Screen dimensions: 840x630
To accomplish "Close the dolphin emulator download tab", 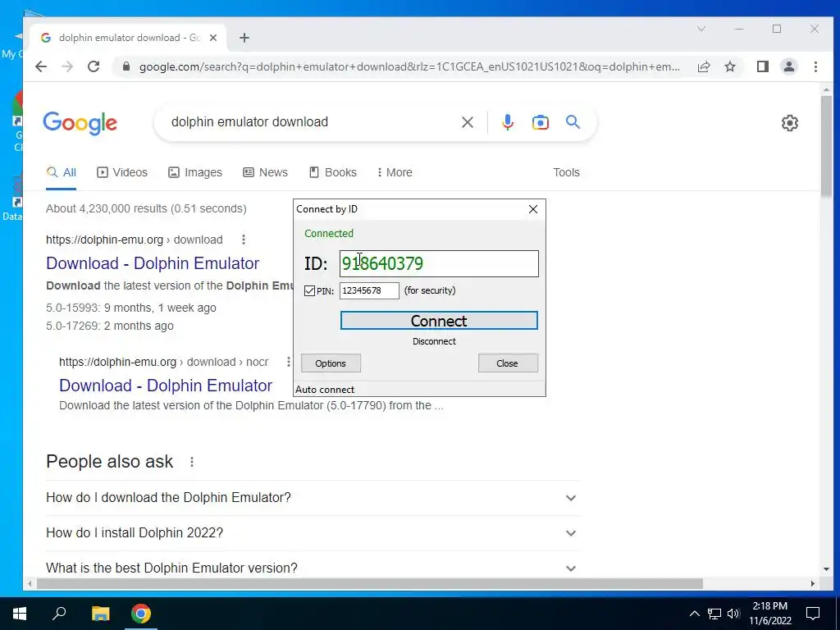I will click(213, 38).
